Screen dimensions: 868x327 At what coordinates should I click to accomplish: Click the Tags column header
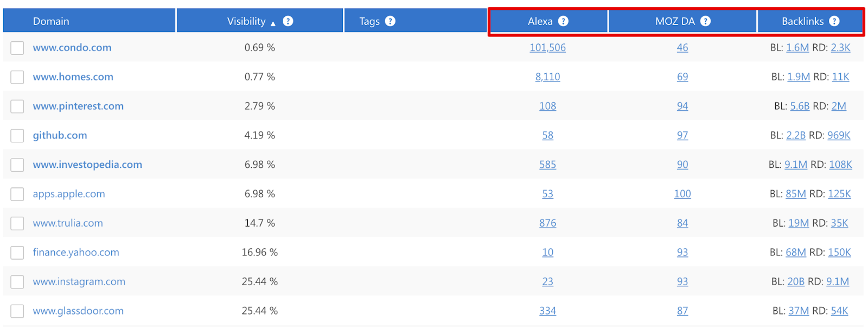416,21
